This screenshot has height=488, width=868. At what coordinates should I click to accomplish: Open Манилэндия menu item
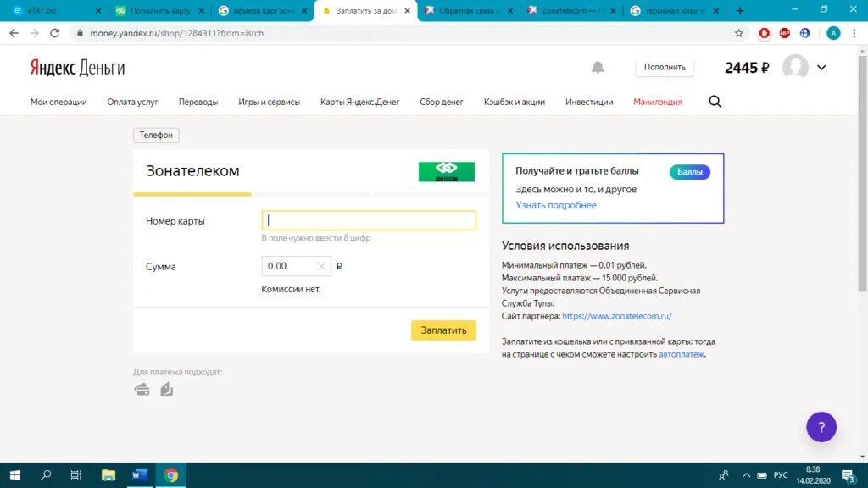tap(658, 102)
